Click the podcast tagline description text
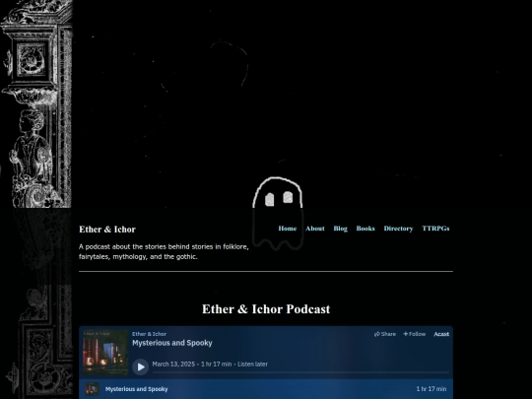This screenshot has width=532, height=399. click(x=164, y=252)
